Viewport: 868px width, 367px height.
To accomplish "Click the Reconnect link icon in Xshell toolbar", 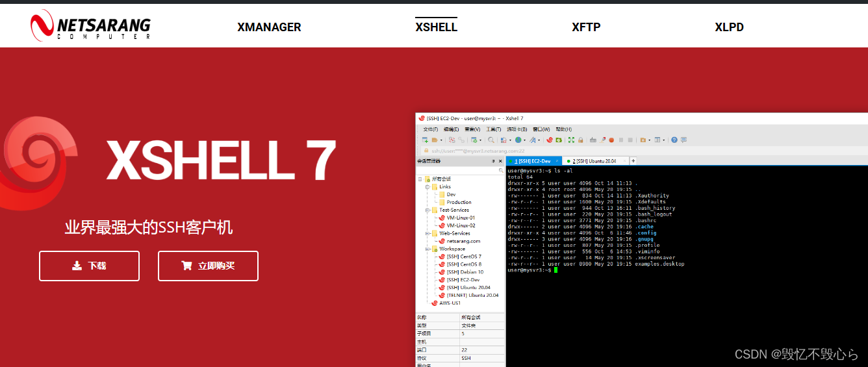I will [461, 140].
